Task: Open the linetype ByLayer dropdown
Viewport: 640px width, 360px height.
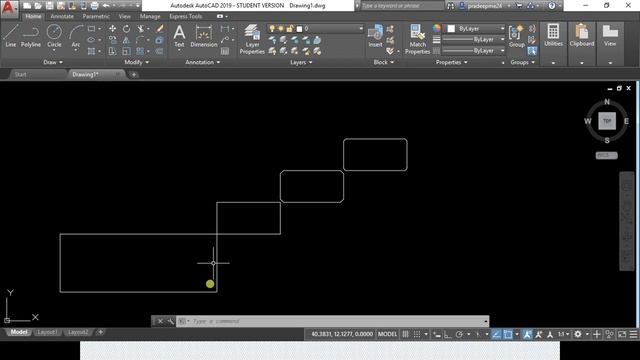Action: [473, 51]
